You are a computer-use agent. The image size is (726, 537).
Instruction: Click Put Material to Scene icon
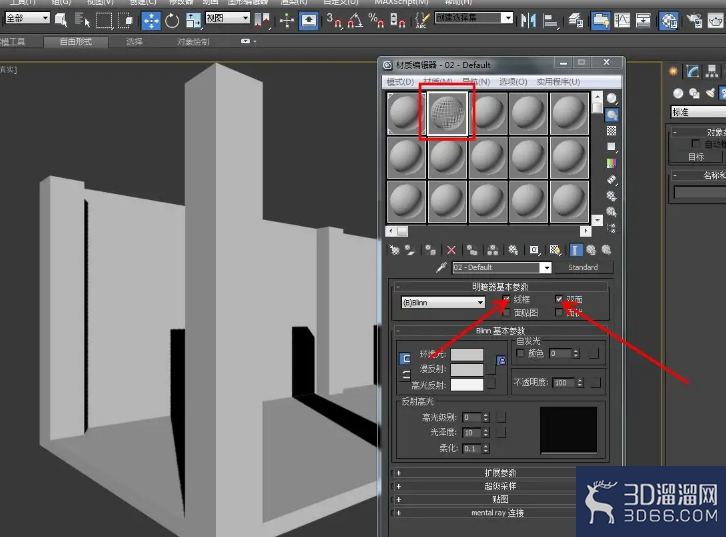pyautogui.click(x=410, y=250)
